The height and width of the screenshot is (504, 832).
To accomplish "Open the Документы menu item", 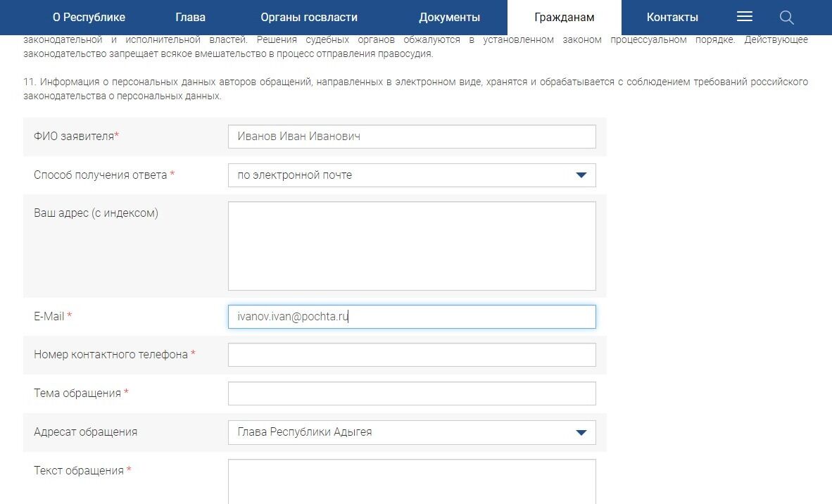I will [449, 18].
